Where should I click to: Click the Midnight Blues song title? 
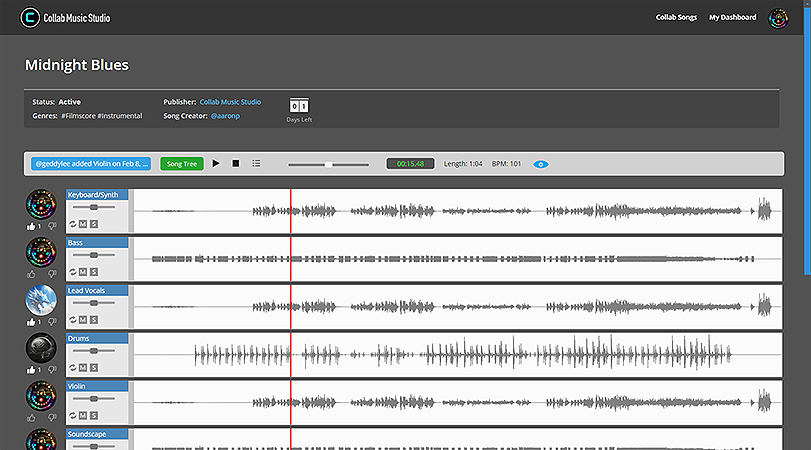click(x=77, y=65)
